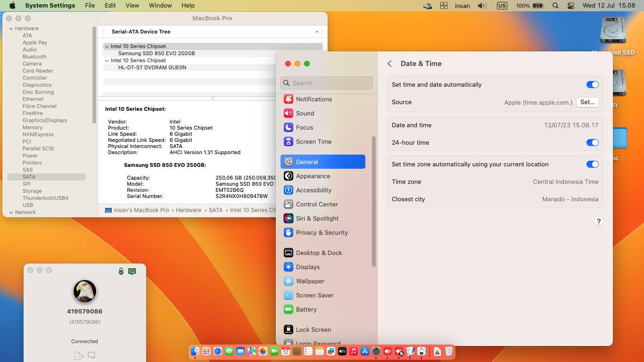Collapse the second Intel 10 Series Chipset row
The image size is (644, 362).
coord(107,61)
